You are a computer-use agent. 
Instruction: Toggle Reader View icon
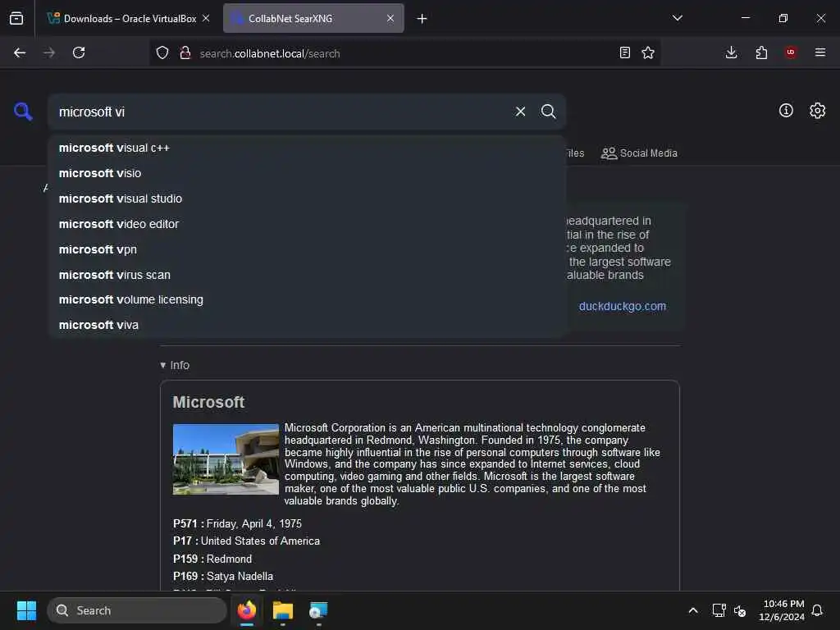click(624, 52)
